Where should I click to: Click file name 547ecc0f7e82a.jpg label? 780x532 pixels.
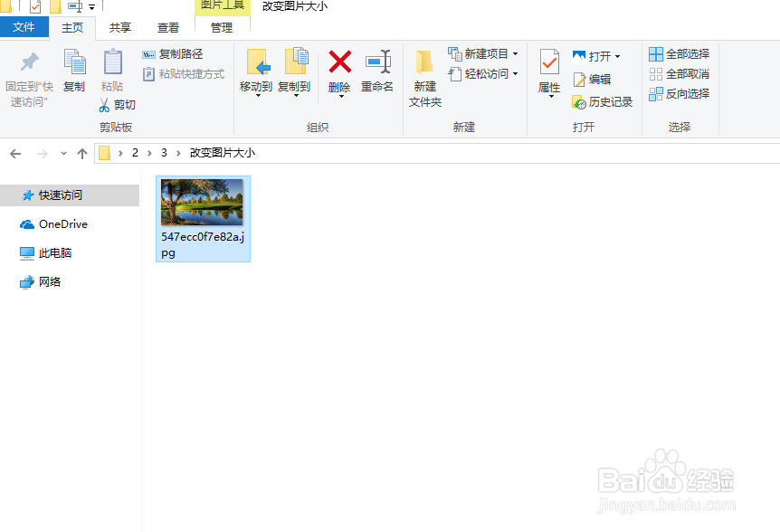tap(203, 244)
